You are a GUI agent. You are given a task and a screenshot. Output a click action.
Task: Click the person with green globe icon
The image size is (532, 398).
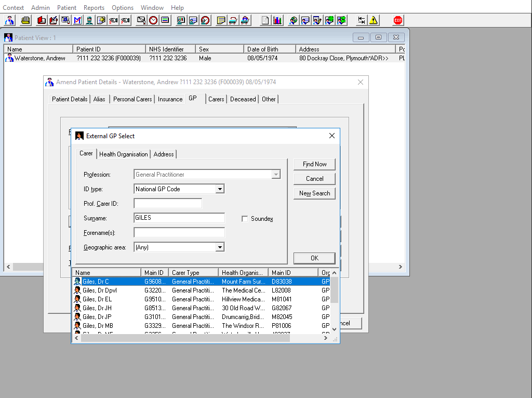329,20
